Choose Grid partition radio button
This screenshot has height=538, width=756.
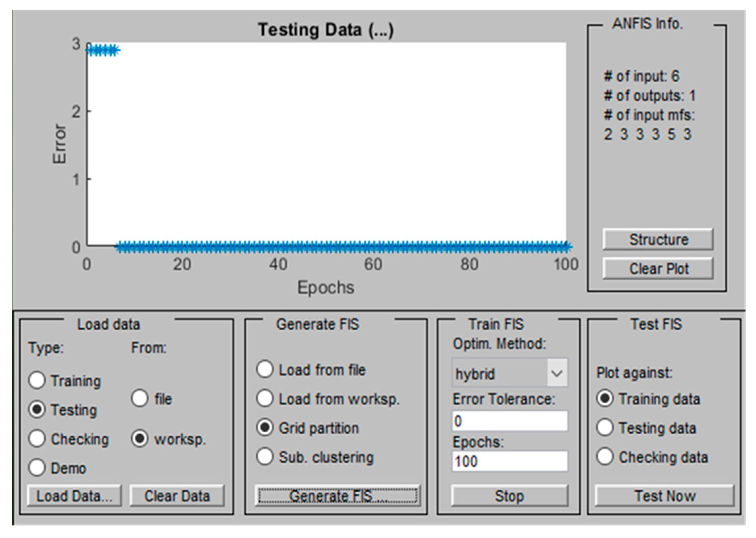tap(265, 428)
